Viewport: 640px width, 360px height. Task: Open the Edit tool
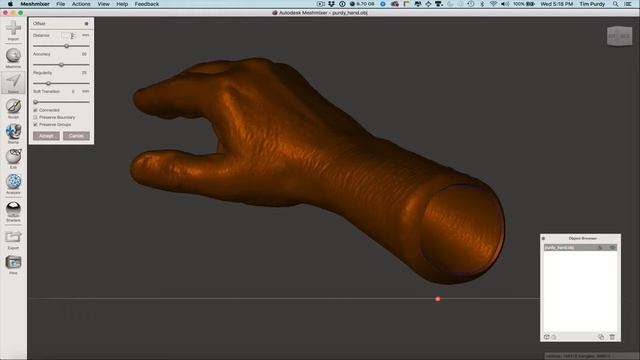[13, 158]
